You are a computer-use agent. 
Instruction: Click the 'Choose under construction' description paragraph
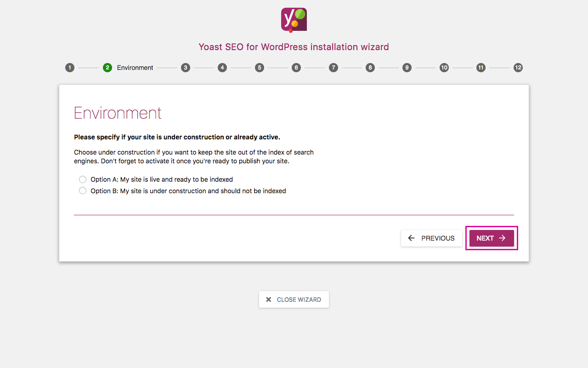194,157
